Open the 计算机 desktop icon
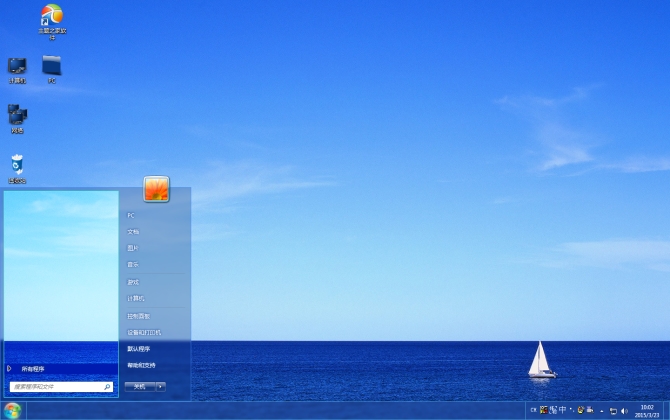Screen dimensions: 670x420 (x=17, y=67)
